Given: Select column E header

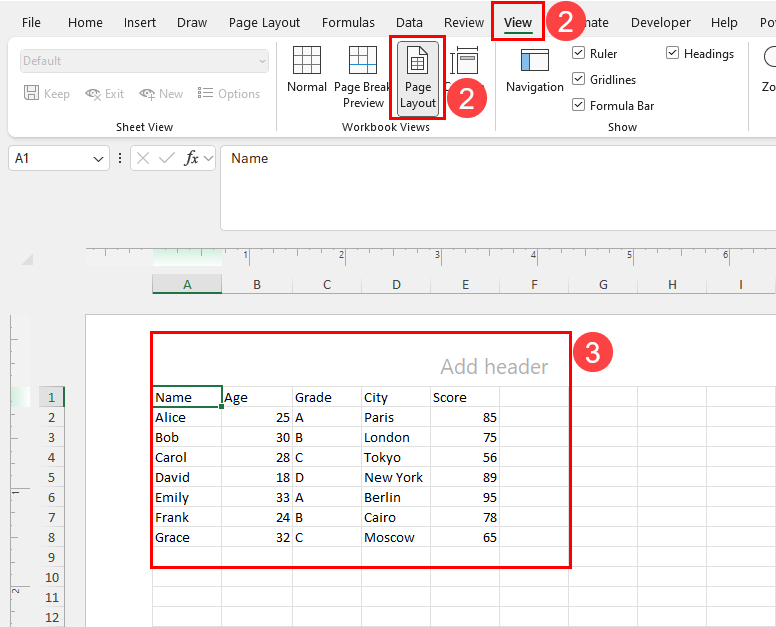Looking at the screenshot, I should coord(465,285).
